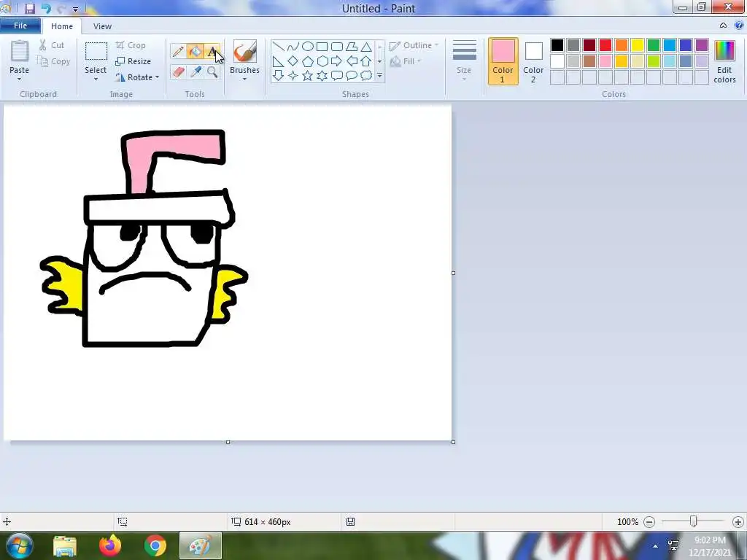The width and height of the screenshot is (747, 560).
Task: Select the Color picker eyedropper tool
Action: tap(196, 72)
